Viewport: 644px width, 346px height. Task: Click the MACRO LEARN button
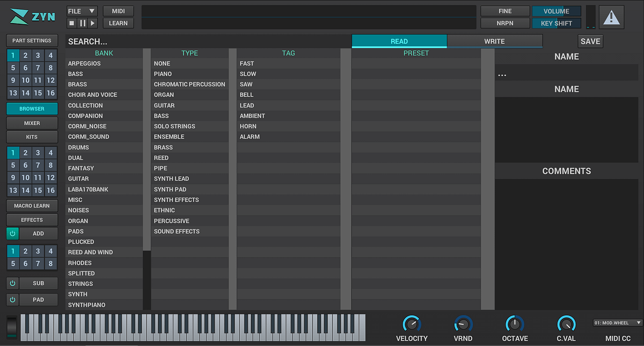pyautogui.click(x=32, y=206)
